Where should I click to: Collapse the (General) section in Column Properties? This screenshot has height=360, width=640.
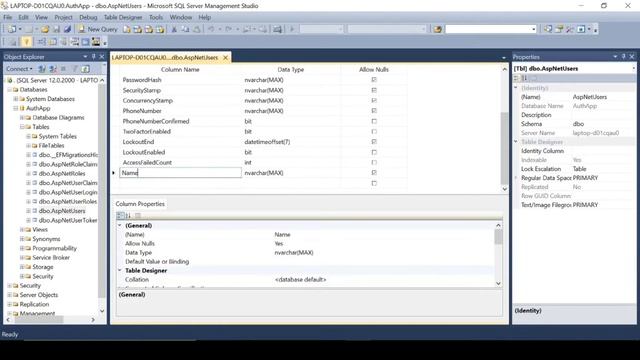pyautogui.click(x=120, y=225)
